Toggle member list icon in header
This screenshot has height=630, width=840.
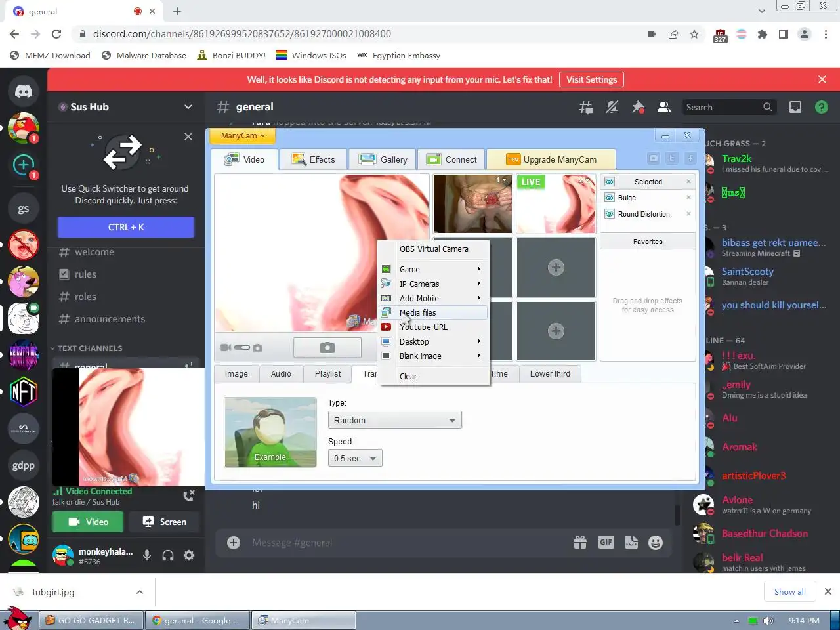coord(663,107)
